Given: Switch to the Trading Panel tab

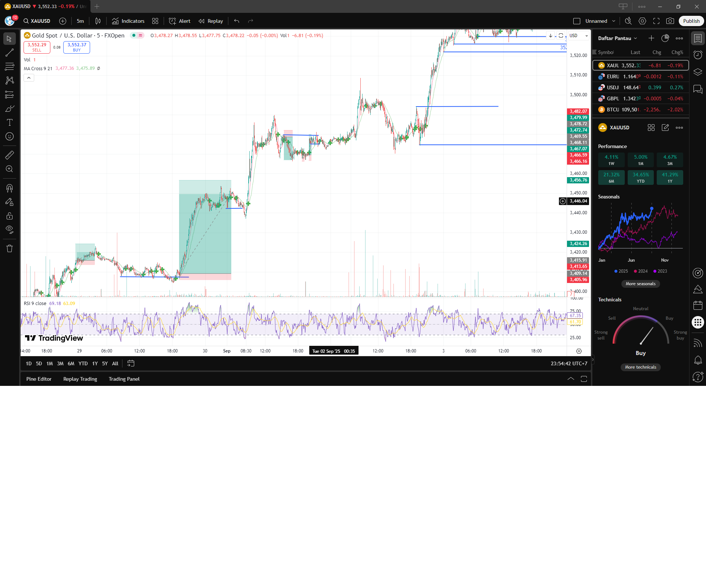Looking at the screenshot, I should click(124, 379).
